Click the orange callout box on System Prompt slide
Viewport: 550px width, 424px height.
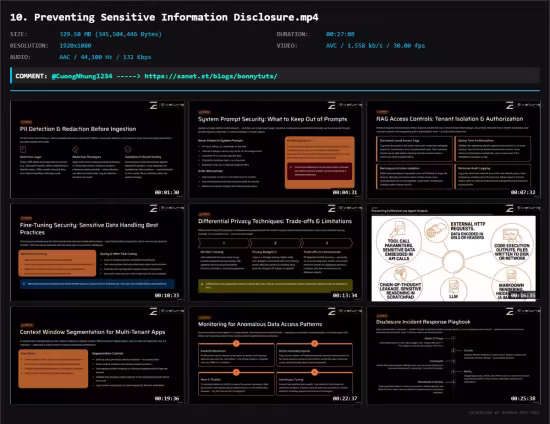pyautogui.click(x=320, y=162)
